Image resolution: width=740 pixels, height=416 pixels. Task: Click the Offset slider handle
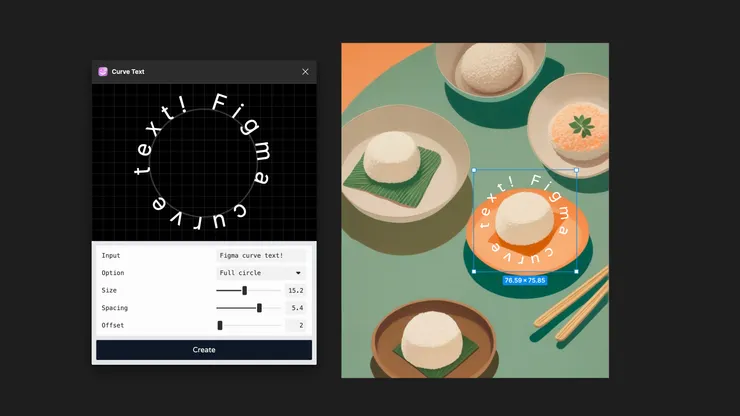pyautogui.click(x=220, y=325)
